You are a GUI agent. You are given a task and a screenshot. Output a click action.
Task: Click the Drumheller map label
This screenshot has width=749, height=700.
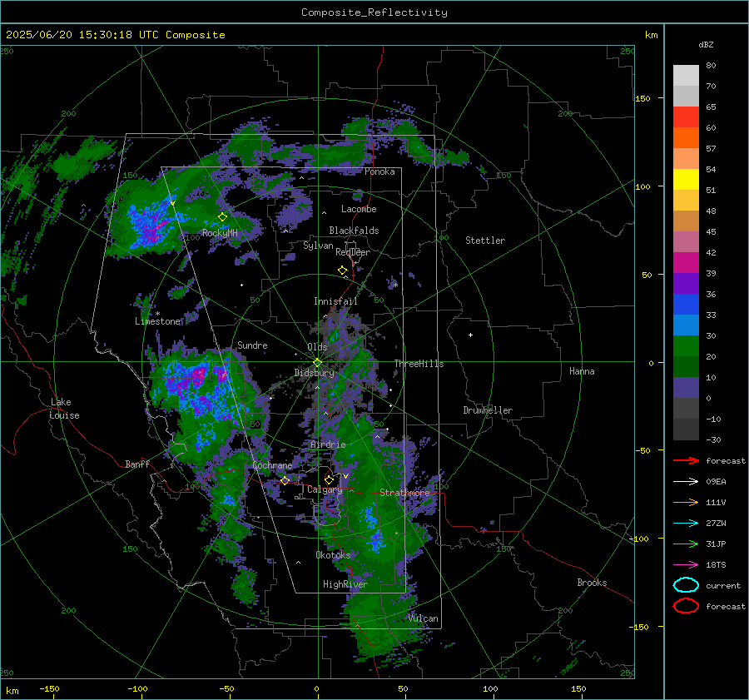[488, 410]
